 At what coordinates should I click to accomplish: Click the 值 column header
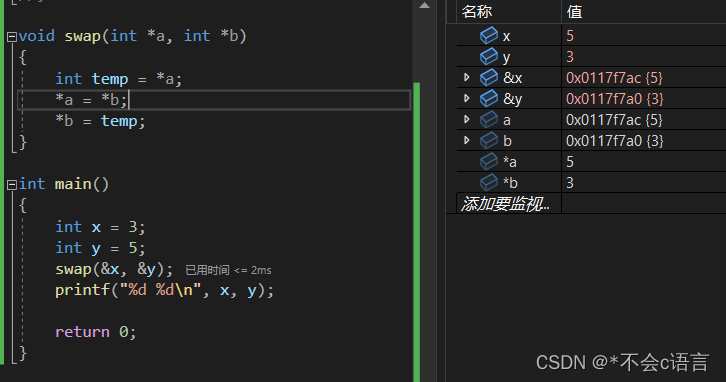pos(644,12)
